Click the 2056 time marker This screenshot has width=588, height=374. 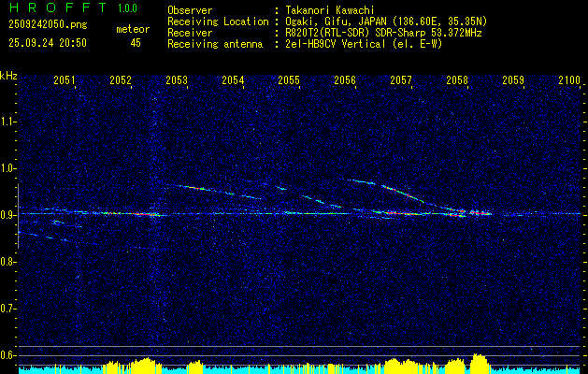(x=345, y=80)
